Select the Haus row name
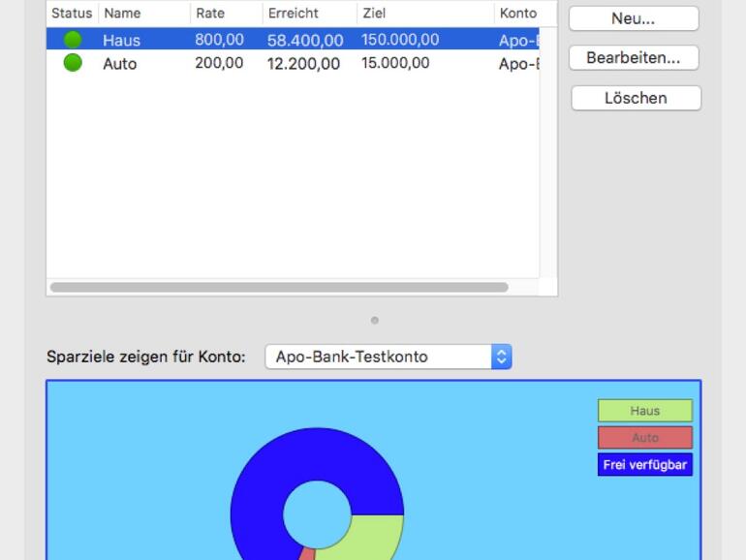The width and height of the screenshot is (746, 560). tap(121, 41)
